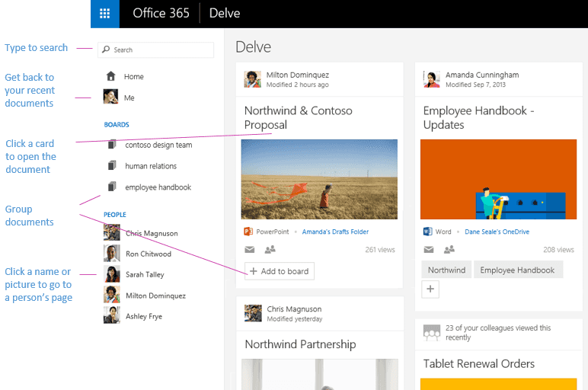Click the Delve label in the top bar
588x390 pixels.
pos(224,13)
